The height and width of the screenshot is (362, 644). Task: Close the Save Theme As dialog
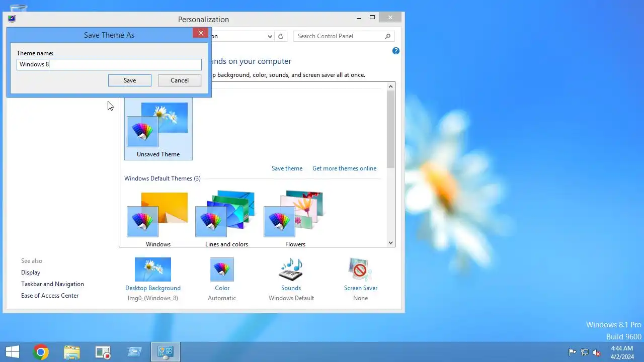pyautogui.click(x=200, y=33)
